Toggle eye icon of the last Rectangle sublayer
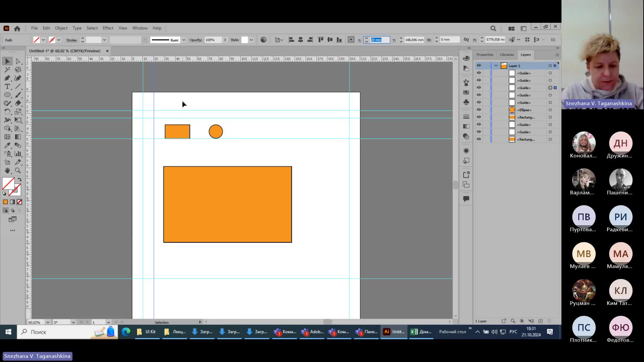Screen dimensions: 644x362 click(x=479, y=139)
